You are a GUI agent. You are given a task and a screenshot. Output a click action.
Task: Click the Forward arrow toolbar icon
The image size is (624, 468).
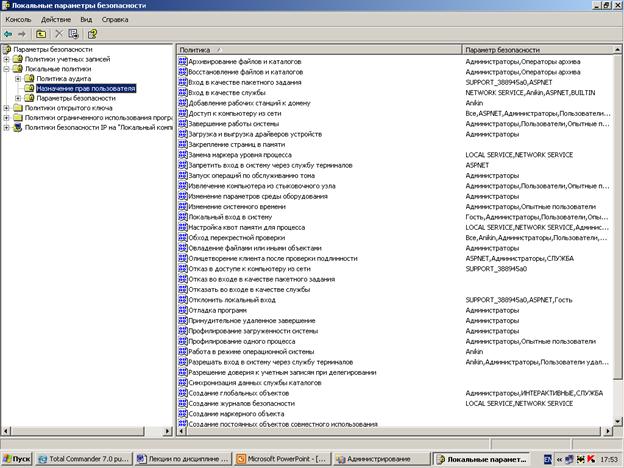(x=22, y=34)
